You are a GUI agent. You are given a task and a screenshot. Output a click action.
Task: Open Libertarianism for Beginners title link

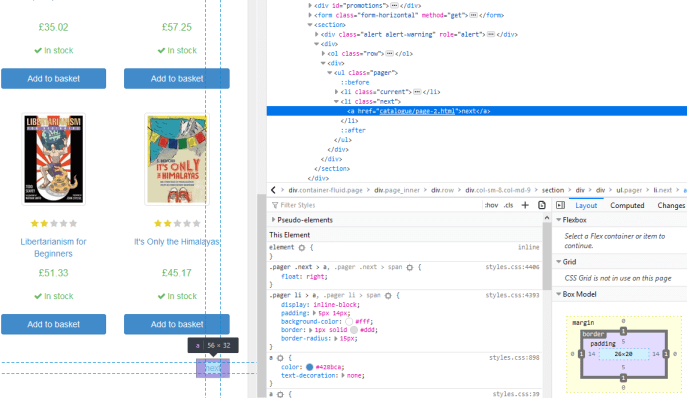[x=53, y=248]
